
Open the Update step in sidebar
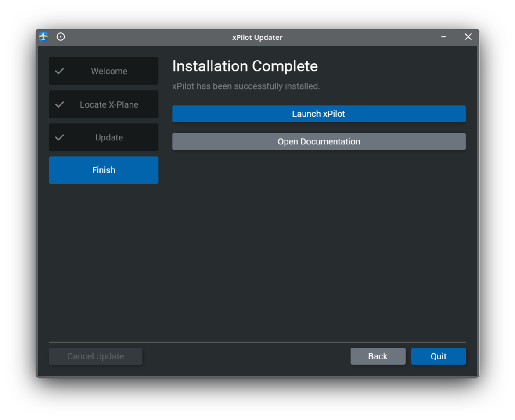coord(109,137)
